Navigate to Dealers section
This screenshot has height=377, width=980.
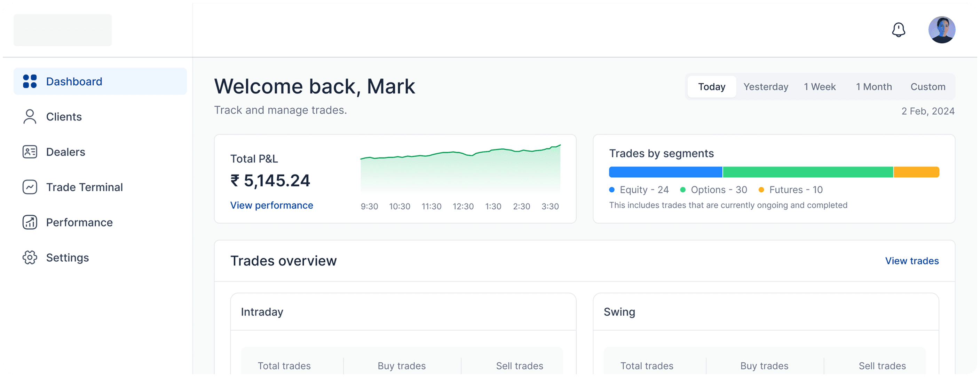point(100,152)
